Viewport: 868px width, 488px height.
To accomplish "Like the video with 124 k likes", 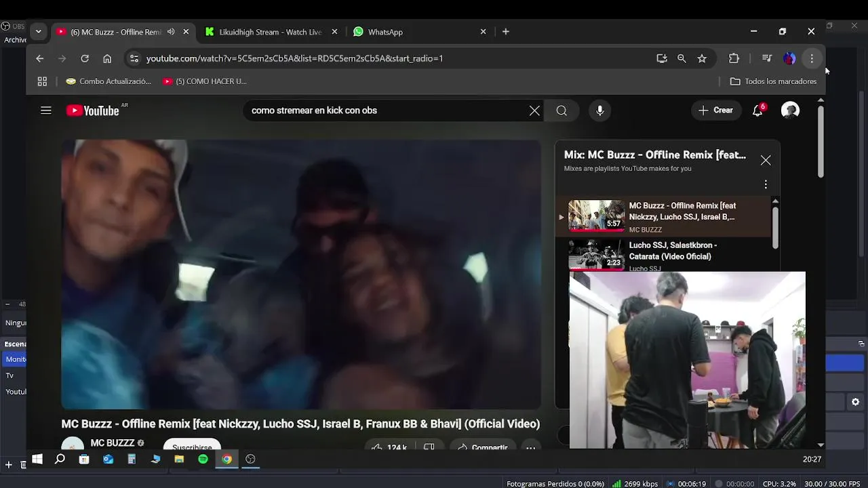I will pyautogui.click(x=389, y=447).
